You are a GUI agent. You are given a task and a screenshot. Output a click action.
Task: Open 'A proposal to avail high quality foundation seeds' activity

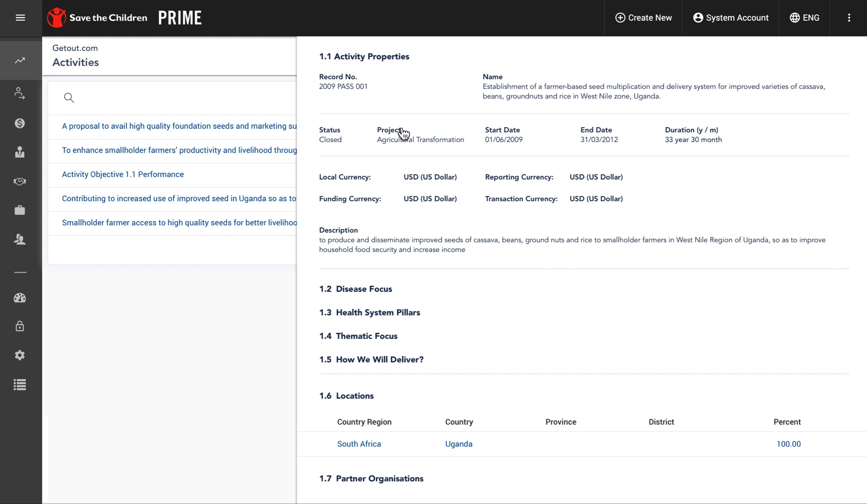[x=179, y=126]
